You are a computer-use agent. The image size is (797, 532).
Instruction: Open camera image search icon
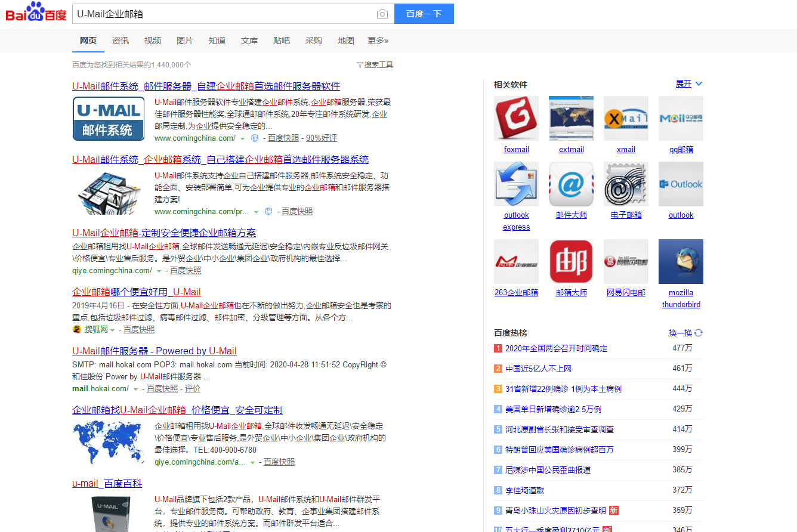point(382,14)
